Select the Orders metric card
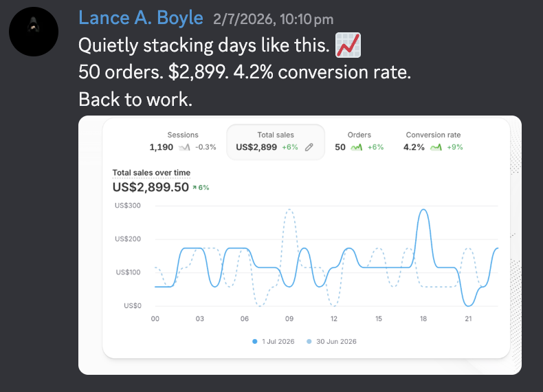Viewport: 543px width, 392px height. [359, 142]
